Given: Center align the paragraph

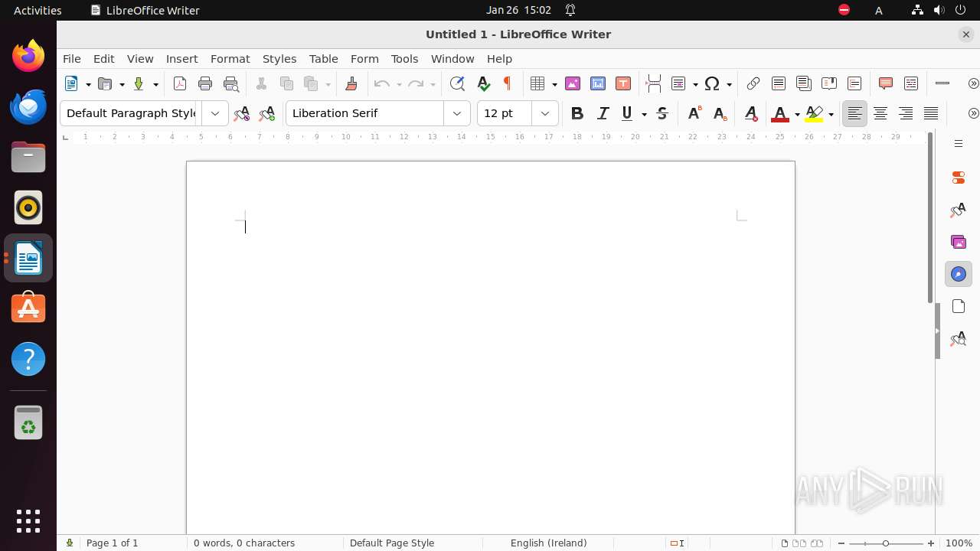Looking at the screenshot, I should click(x=880, y=113).
